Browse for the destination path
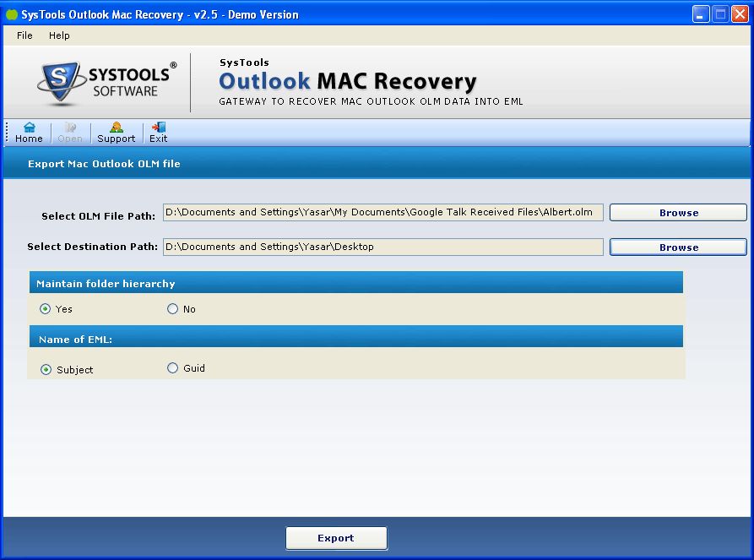 [x=678, y=247]
